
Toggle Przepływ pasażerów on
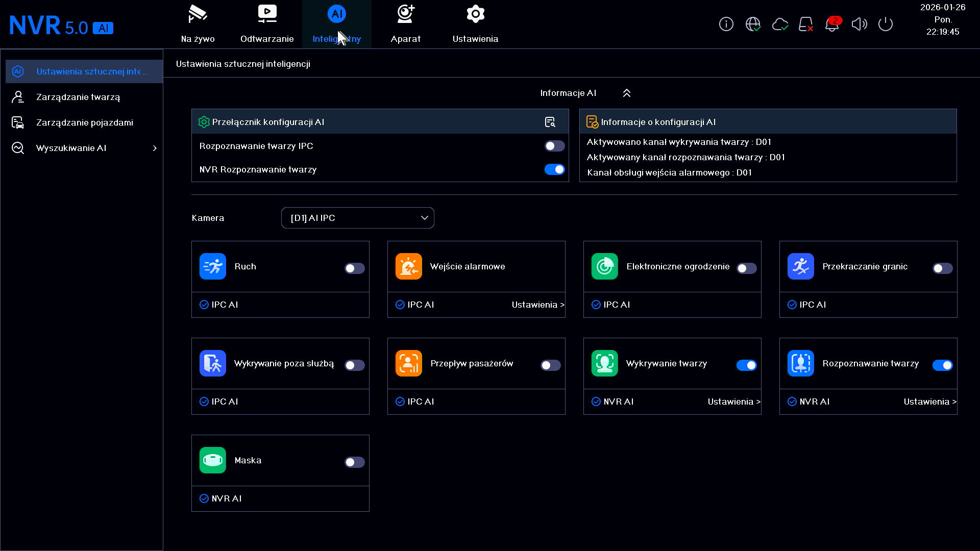click(x=550, y=365)
